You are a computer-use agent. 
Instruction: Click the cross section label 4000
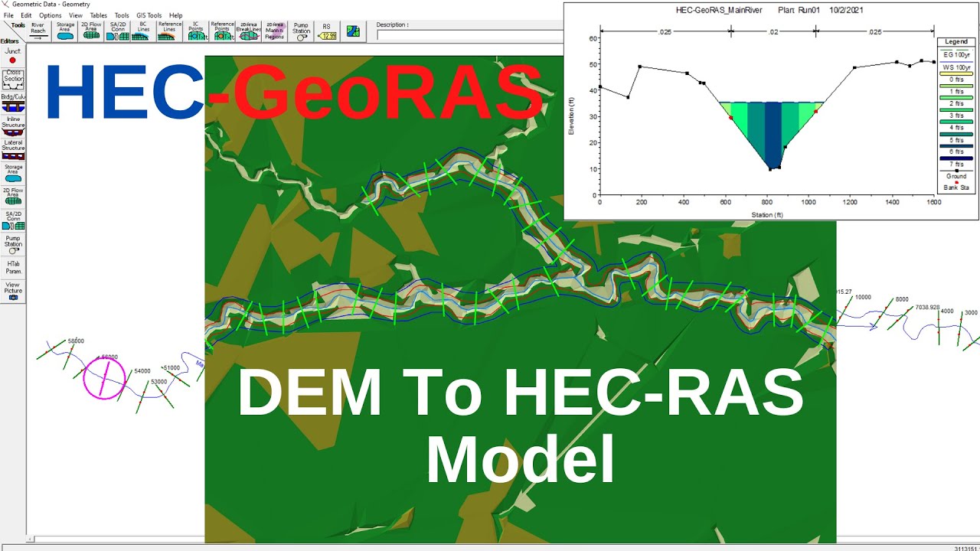point(947,311)
